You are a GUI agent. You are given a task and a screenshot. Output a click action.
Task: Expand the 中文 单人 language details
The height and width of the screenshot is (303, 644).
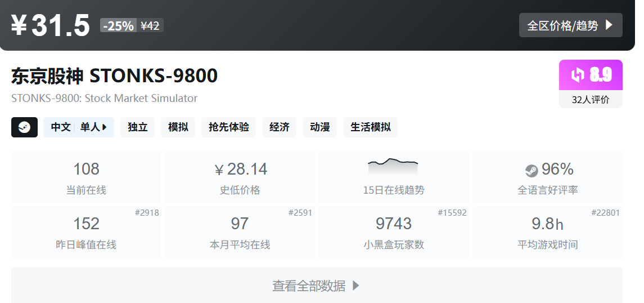79,127
